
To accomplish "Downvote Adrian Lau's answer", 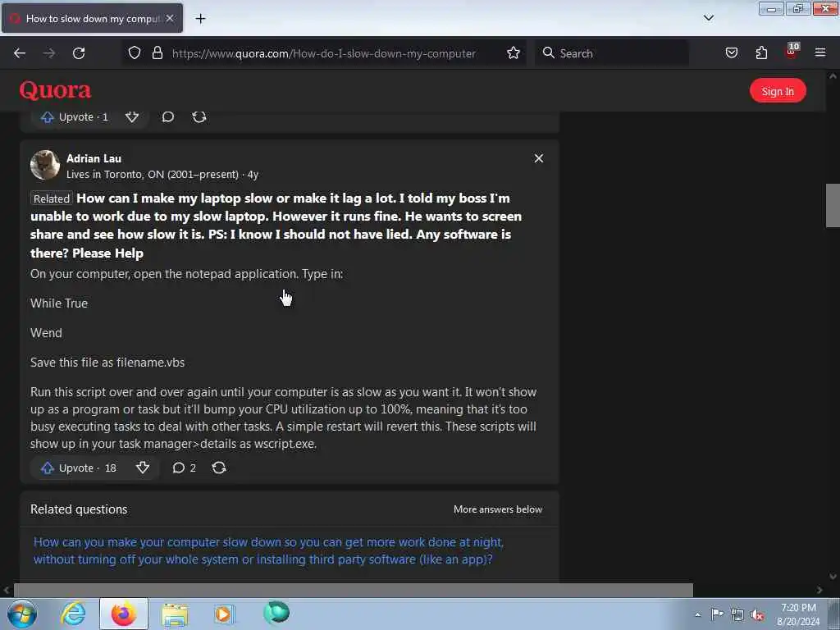I will (143, 468).
